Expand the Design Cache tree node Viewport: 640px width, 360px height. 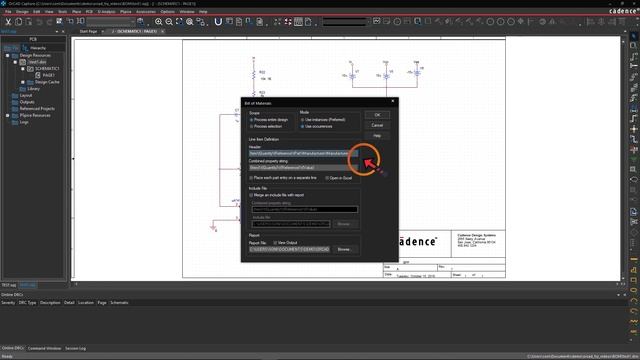[23, 82]
